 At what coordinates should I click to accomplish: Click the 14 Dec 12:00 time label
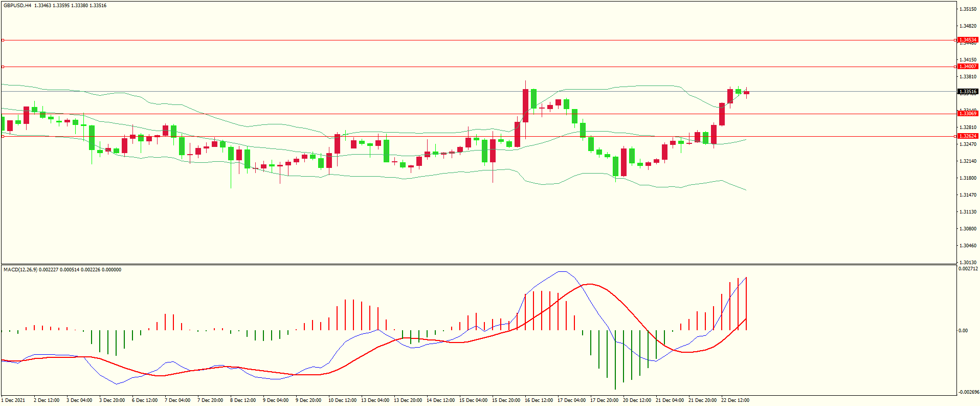point(441,400)
